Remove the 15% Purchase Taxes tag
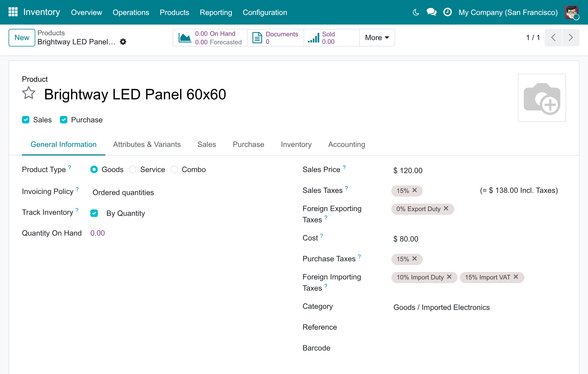The width and height of the screenshot is (588, 374). pyautogui.click(x=415, y=259)
